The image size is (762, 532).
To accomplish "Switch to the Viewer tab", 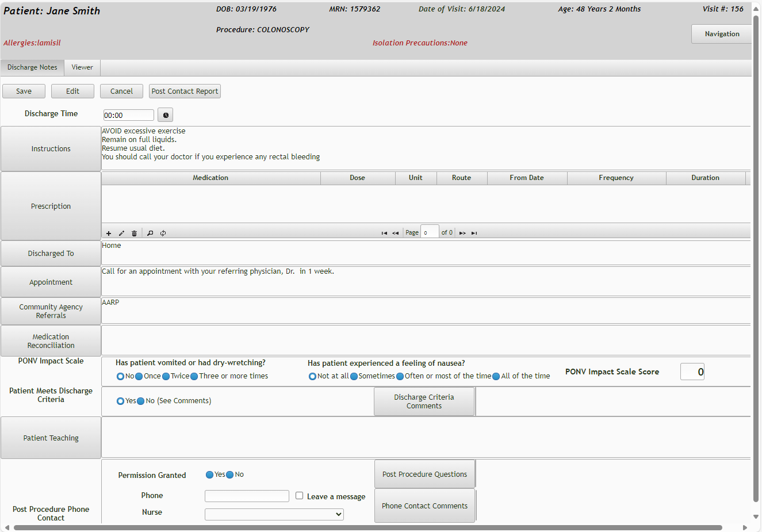I will pos(82,67).
